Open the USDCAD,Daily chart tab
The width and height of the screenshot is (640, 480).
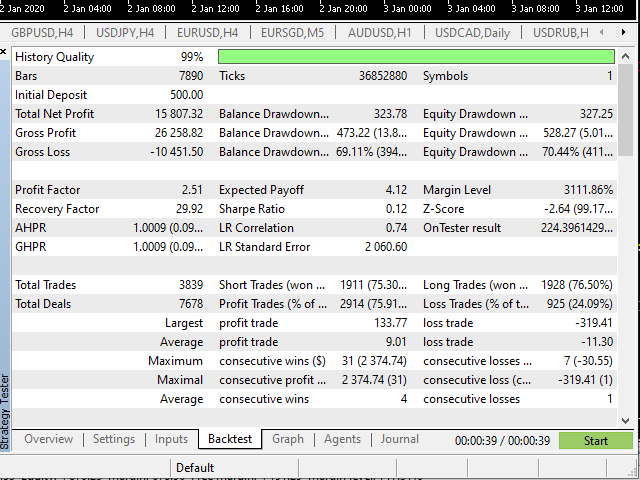[472, 33]
